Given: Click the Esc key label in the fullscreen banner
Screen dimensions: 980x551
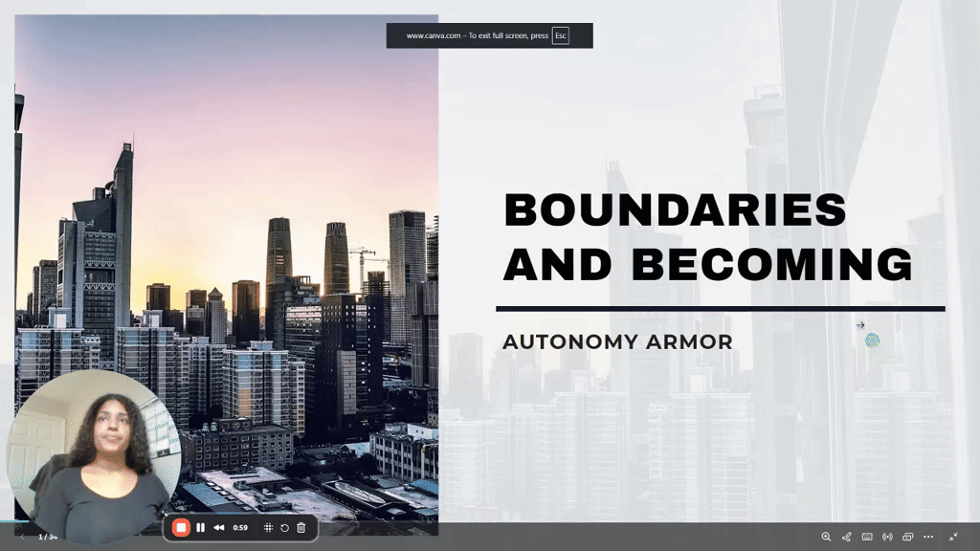Looking at the screenshot, I should 560,35.
